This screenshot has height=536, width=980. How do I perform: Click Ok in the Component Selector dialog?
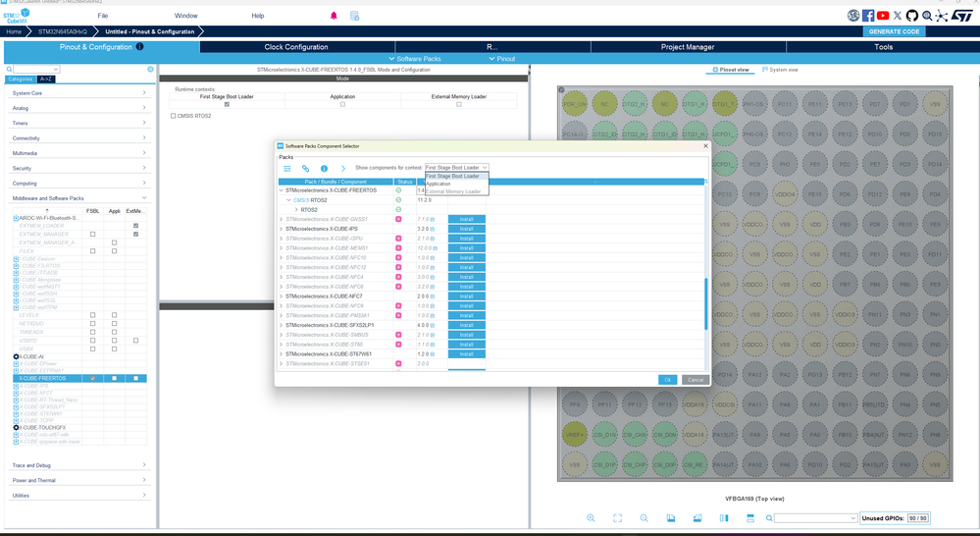pos(667,380)
